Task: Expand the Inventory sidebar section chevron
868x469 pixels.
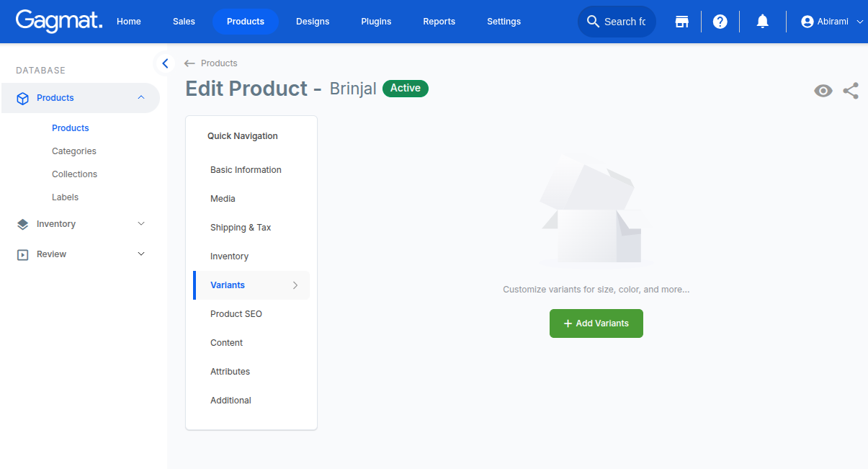Action: coord(141,224)
